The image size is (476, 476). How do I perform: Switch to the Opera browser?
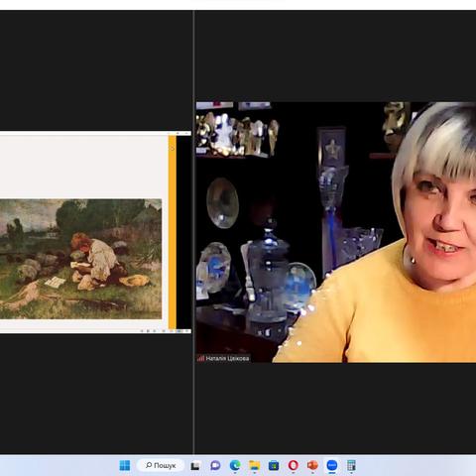tap(294, 465)
